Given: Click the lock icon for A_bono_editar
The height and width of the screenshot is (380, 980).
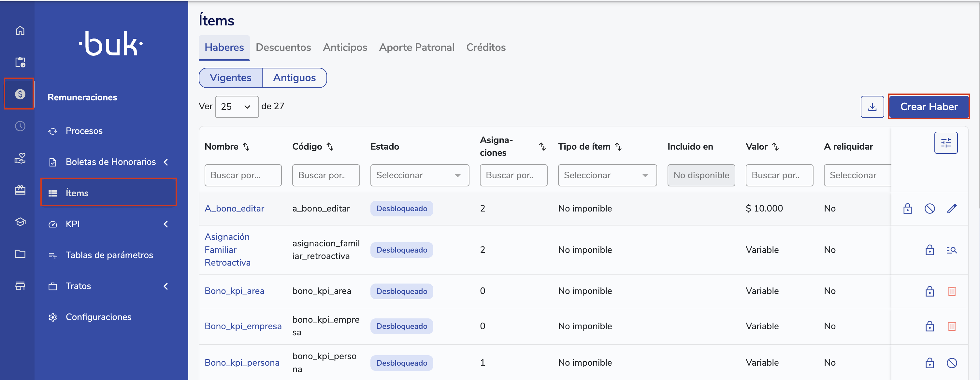Looking at the screenshot, I should 907,209.
